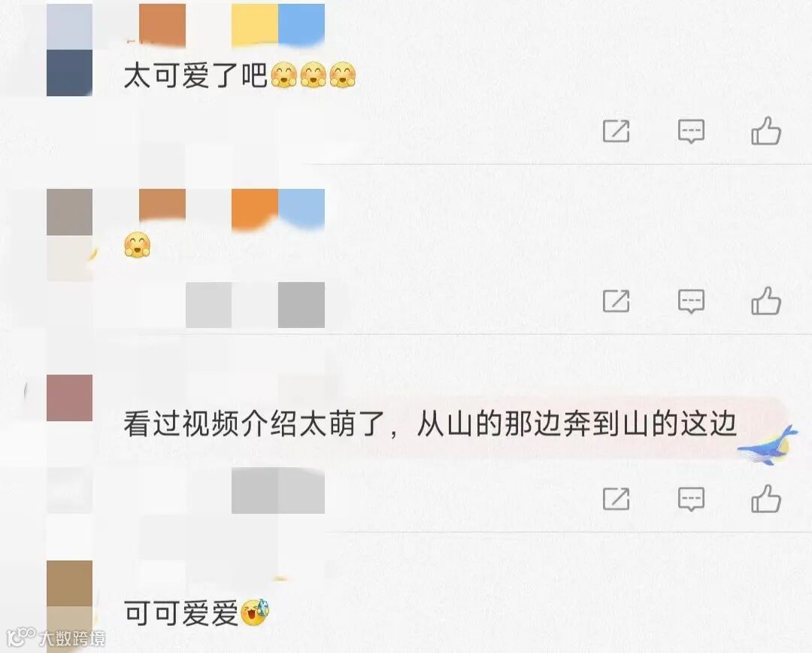
Task: Click the 大数跨境 watermark logo
Action: 56,637
